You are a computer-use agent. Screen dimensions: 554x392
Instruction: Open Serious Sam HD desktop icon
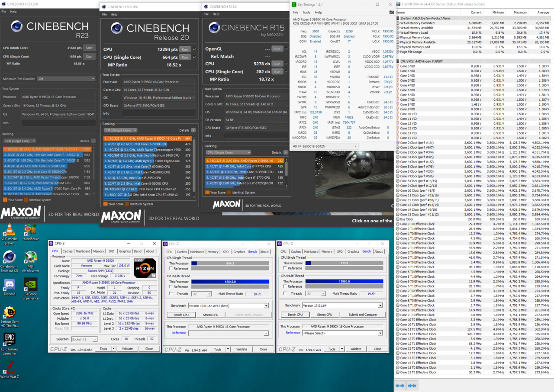(9, 317)
